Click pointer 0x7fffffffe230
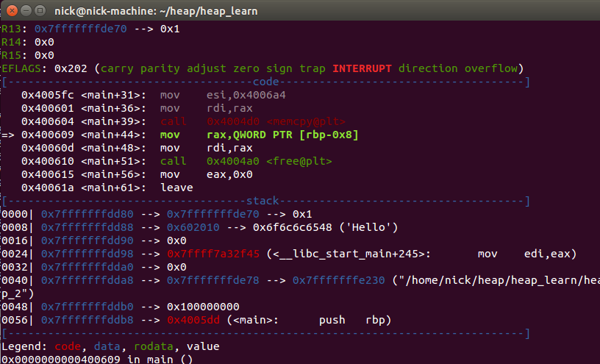600x364 pixels. click(x=338, y=280)
